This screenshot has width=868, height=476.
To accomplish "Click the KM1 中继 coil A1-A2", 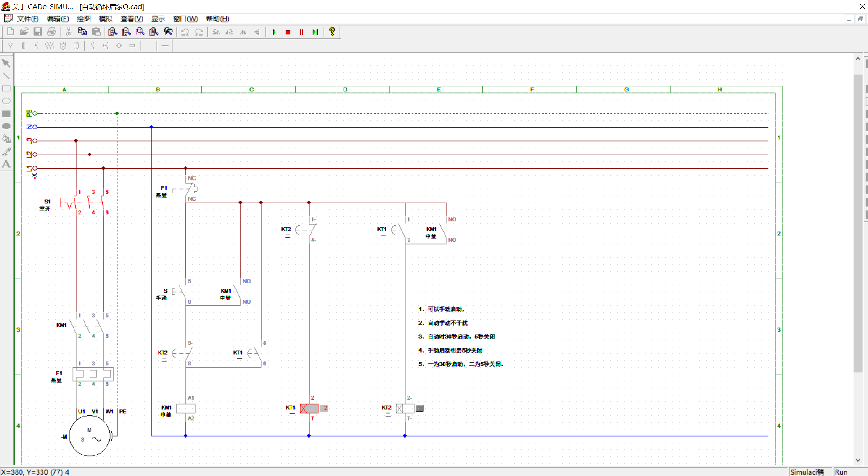I will pyautogui.click(x=185, y=408).
